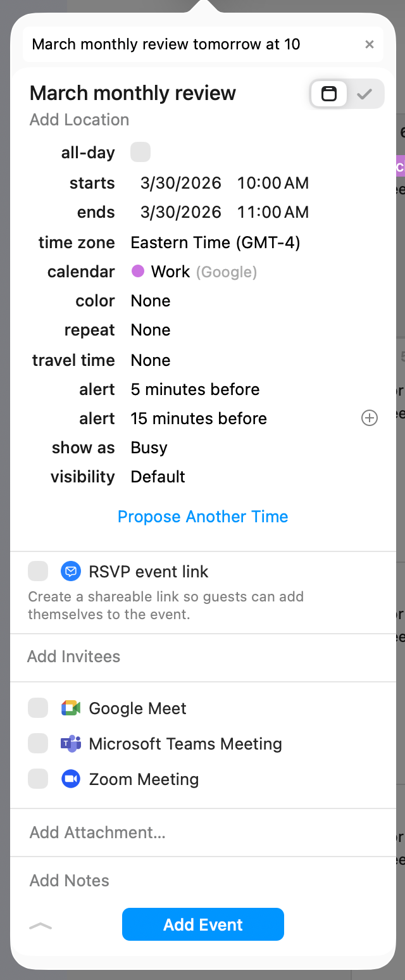
Task: Tick the Google Meet checkbox
Action: pos(38,708)
